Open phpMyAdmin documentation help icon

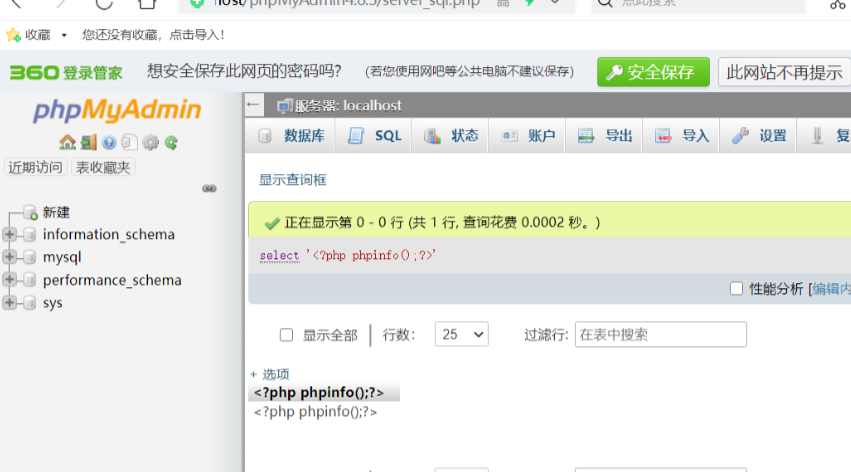(109, 142)
